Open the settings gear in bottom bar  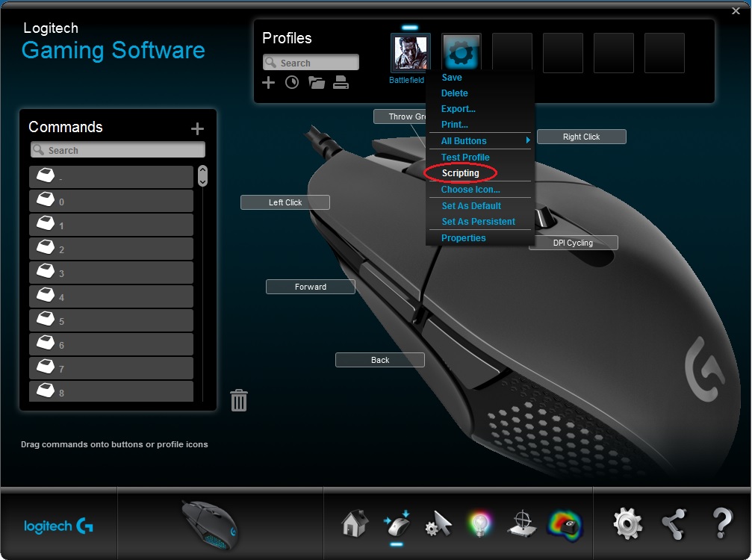click(x=627, y=523)
